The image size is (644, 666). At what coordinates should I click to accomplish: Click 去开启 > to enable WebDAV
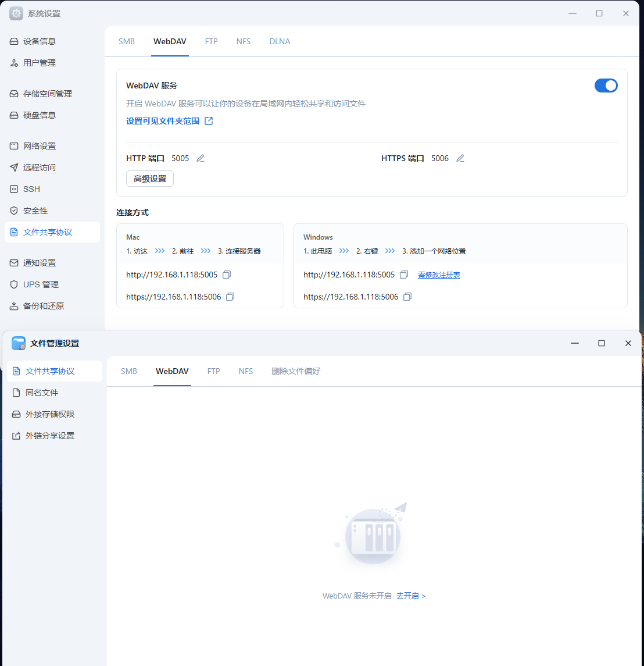(x=411, y=596)
